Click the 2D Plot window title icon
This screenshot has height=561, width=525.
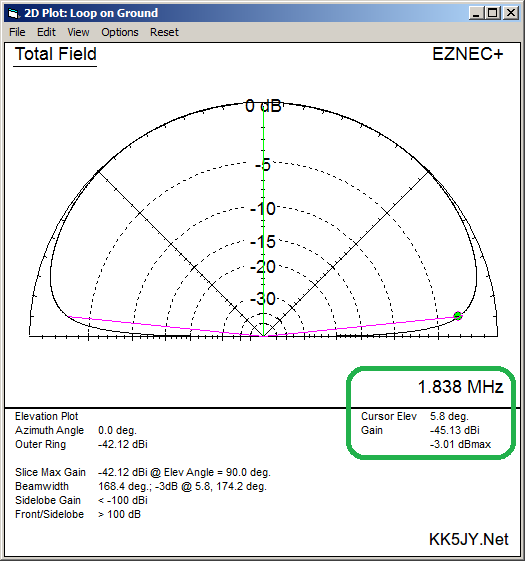(x=13, y=14)
